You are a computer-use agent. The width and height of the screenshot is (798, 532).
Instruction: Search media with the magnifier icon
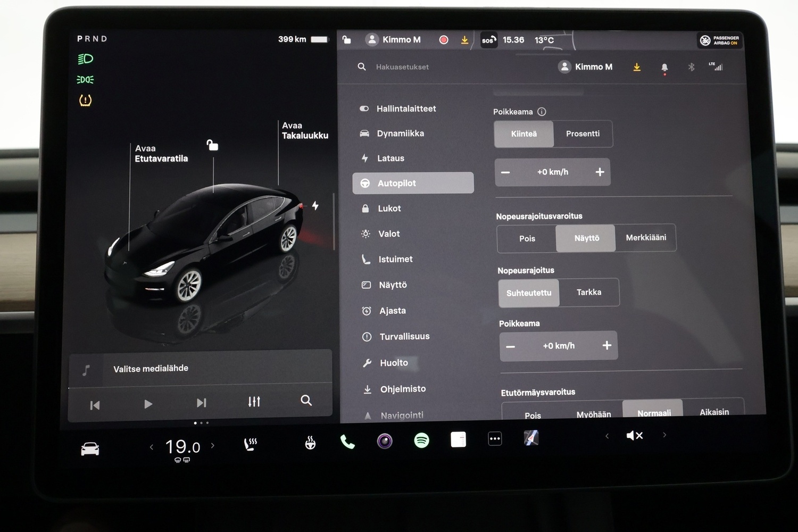coord(306,400)
